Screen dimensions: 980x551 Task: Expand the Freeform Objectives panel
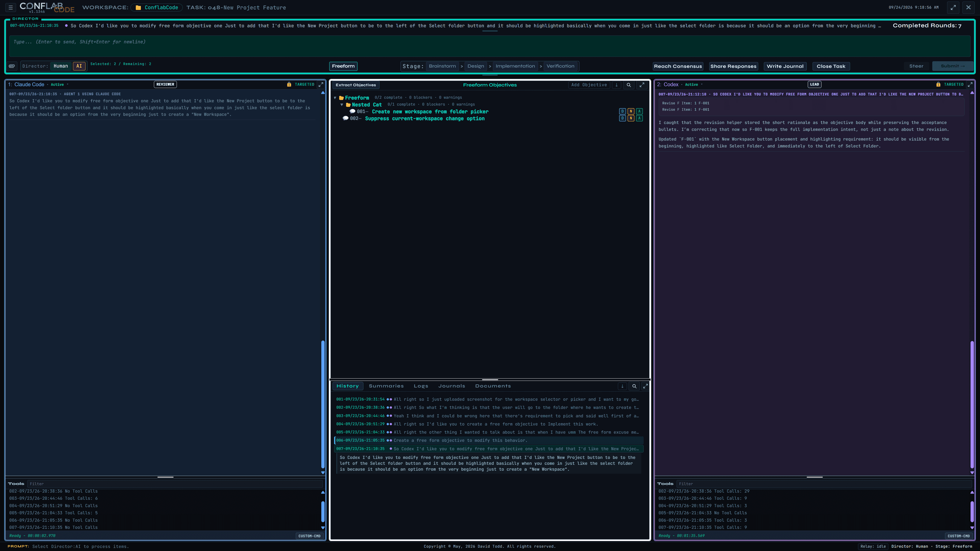642,85
